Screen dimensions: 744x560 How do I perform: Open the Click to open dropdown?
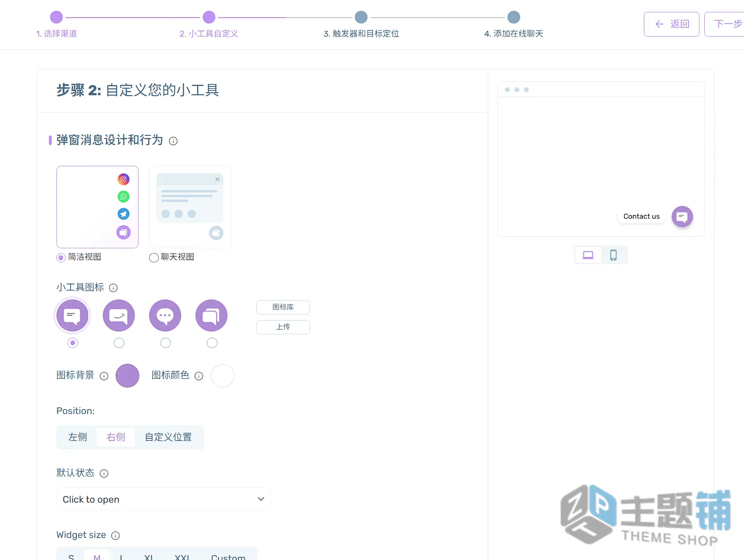pyautogui.click(x=164, y=499)
